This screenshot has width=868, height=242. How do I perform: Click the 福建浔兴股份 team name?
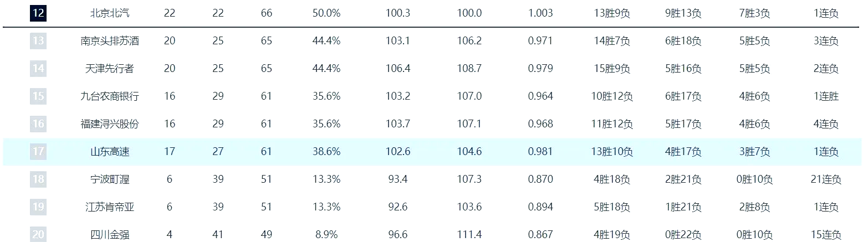tap(110, 124)
